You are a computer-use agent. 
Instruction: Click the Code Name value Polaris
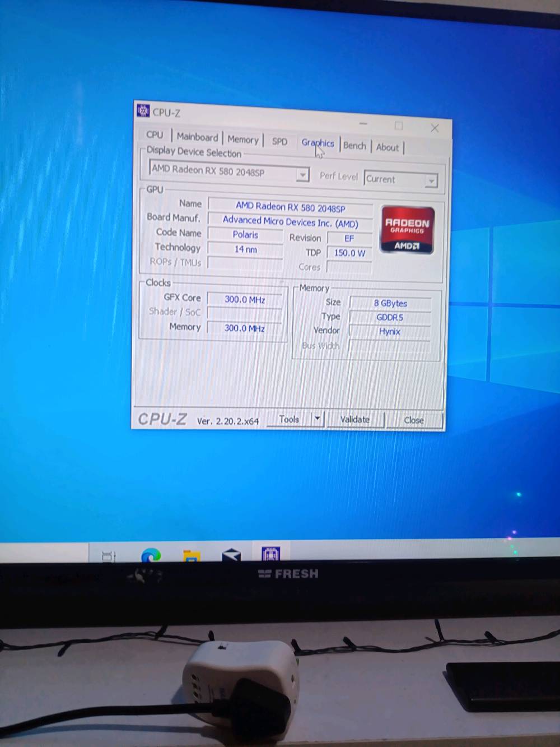point(245,235)
